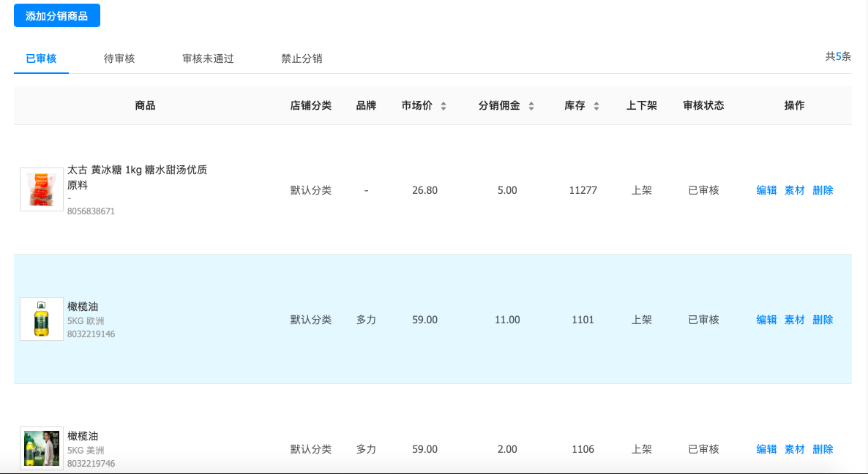
Task: Sort by 库存 column arrows
Action: click(596, 106)
